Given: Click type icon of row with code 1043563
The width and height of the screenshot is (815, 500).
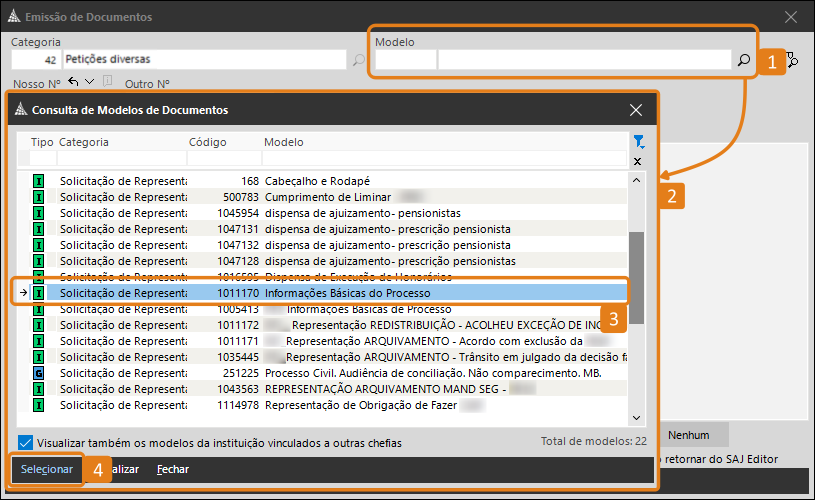Looking at the screenshot, I should [38, 389].
